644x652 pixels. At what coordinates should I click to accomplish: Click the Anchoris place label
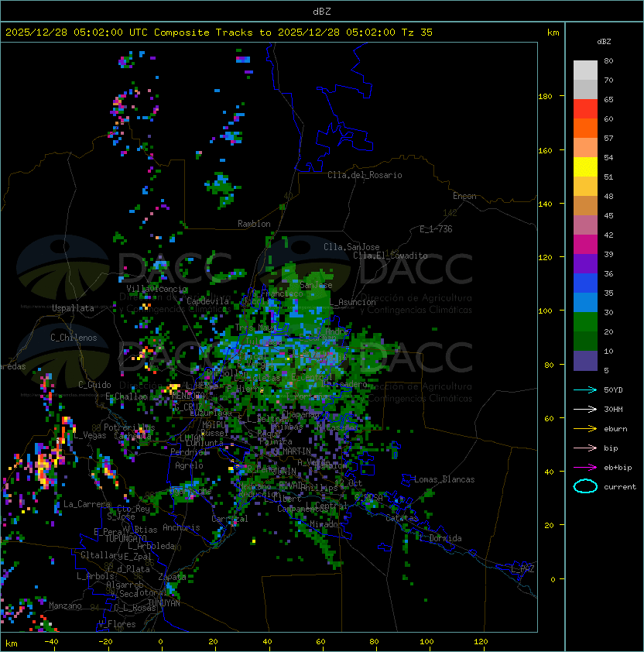(x=181, y=527)
